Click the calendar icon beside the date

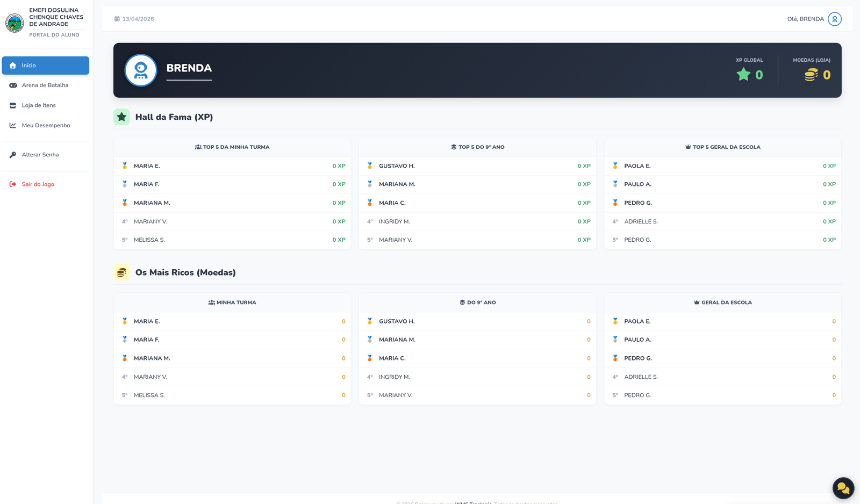[117, 19]
